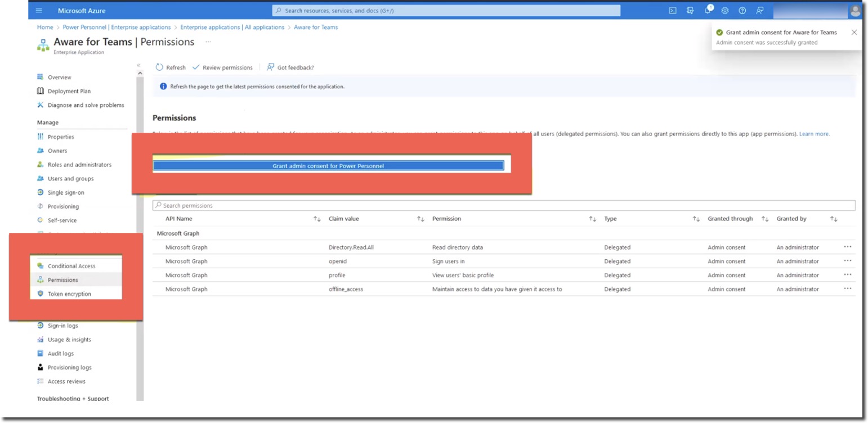Click Read directory data permission
This screenshot has height=423, width=868.
[458, 247]
